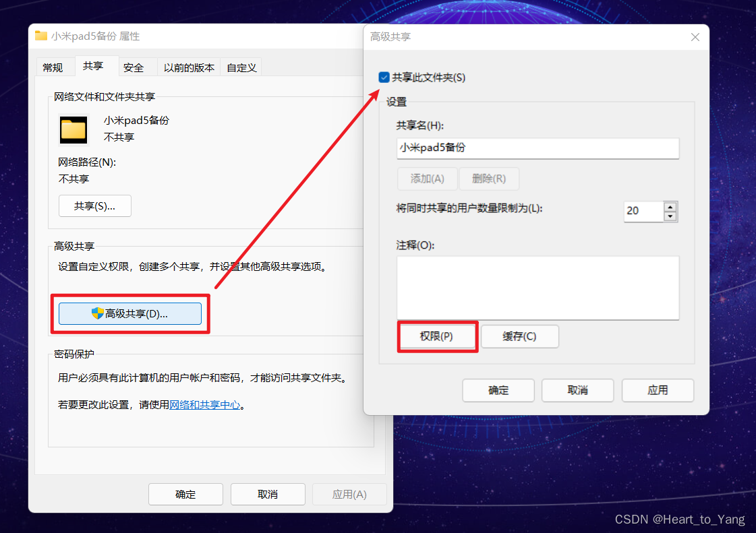Open 缓存(C) caching button

520,336
